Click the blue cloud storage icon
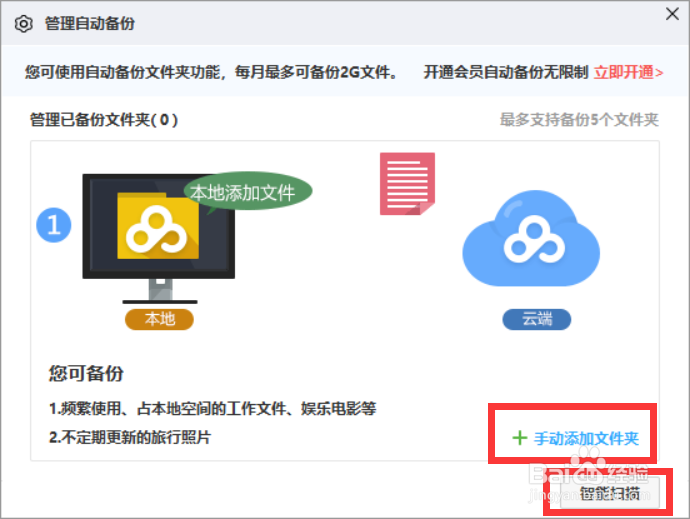 [x=531, y=238]
